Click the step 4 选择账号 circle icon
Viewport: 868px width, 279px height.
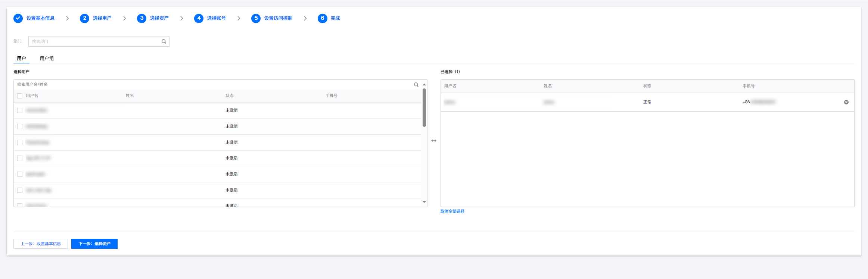point(199,18)
